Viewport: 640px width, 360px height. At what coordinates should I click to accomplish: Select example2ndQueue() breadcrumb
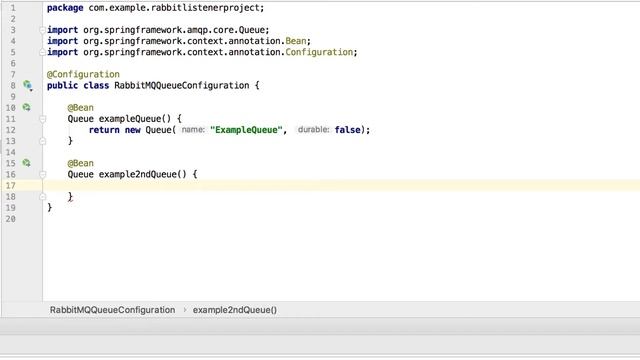pyautogui.click(x=235, y=310)
